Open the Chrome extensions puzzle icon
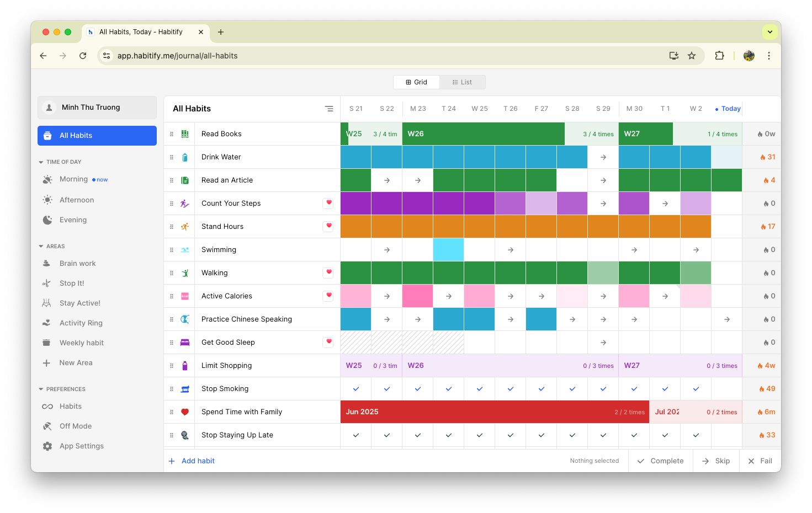 tap(719, 56)
